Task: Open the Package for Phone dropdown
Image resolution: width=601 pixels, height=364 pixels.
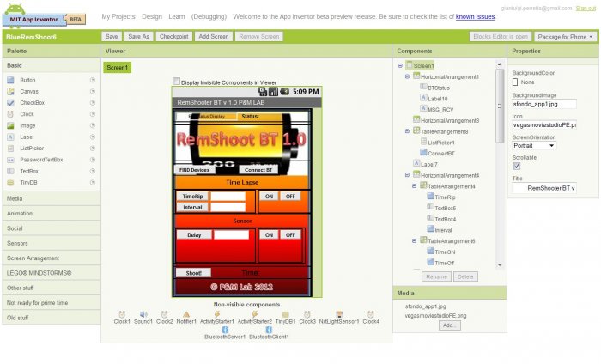Action: click(565, 37)
